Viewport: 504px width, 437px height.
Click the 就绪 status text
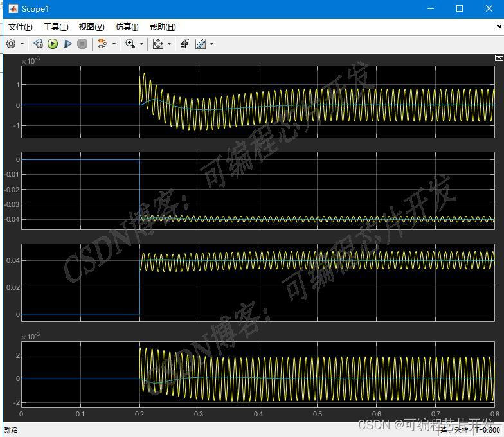(11, 430)
